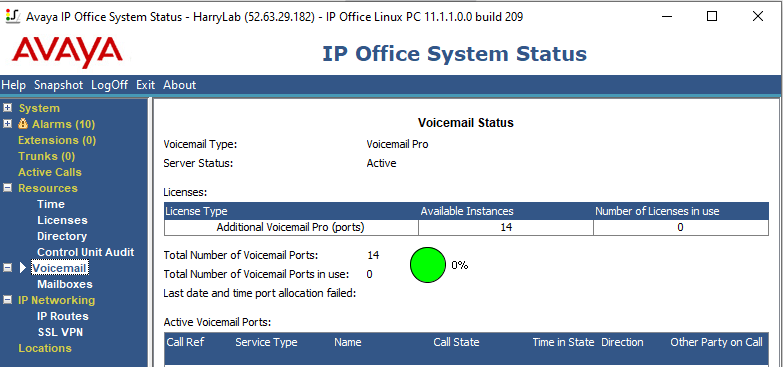
Task: Open Extensions (0) in the tree
Action: pos(57,140)
